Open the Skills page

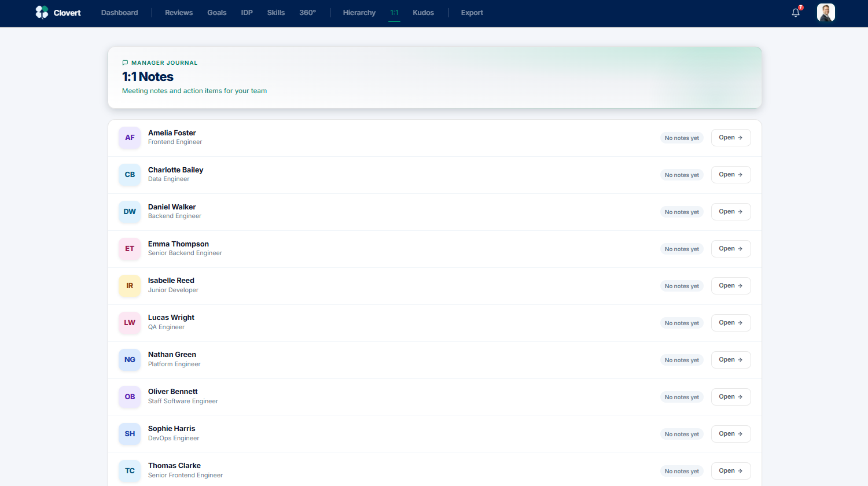[x=276, y=13]
